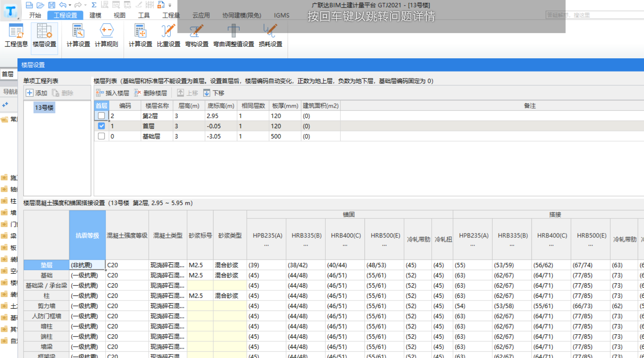The width and height of the screenshot is (644, 358).
Task: Expand the 柱 category in navigation tree
Action: [x=4, y=201]
